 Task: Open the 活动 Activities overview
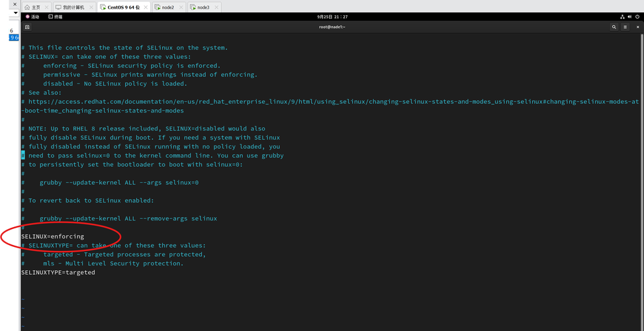(x=33, y=17)
